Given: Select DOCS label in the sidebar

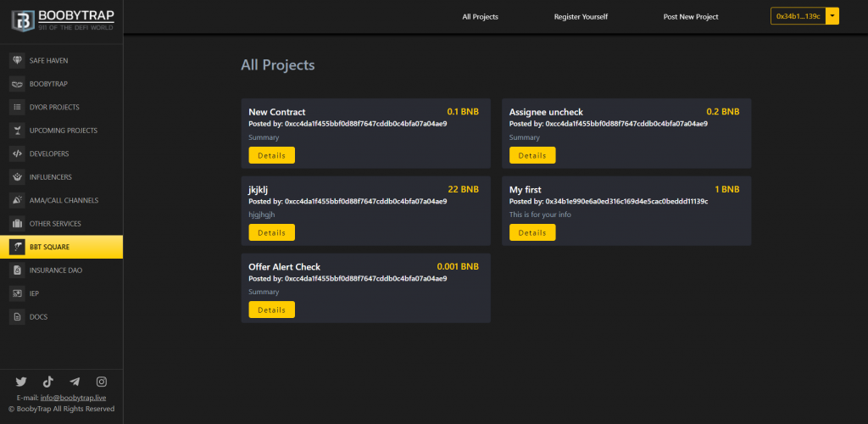Looking at the screenshot, I should [x=38, y=317].
